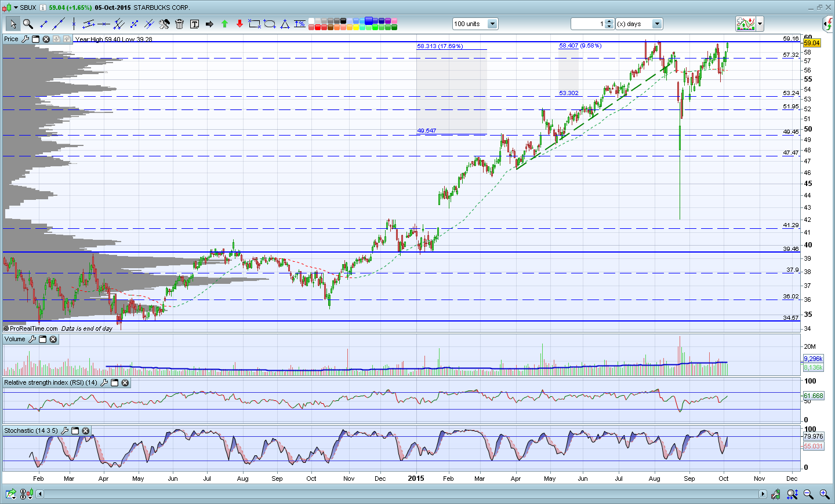Close the Stochastic indicator panel
Screen dimensions: 835x504
[x=85, y=430]
